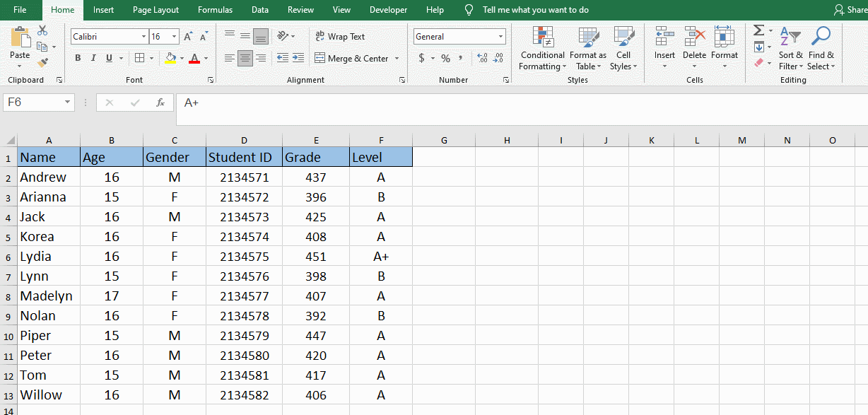Select the cell with grade 451
Screen dimensions: 868x415
point(316,256)
